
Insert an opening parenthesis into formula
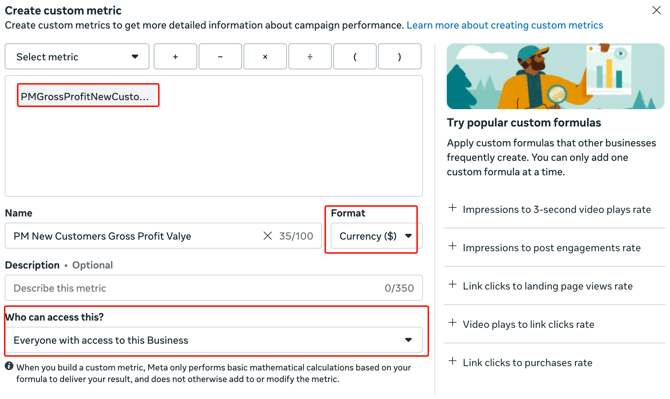tap(355, 56)
